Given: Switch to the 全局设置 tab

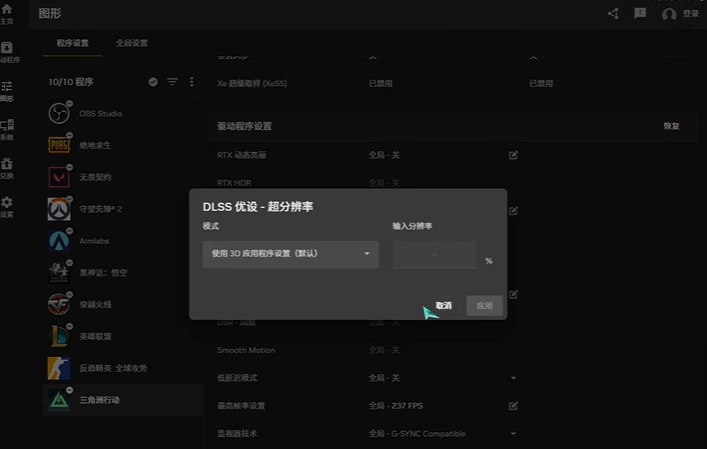Looking at the screenshot, I should [132, 43].
